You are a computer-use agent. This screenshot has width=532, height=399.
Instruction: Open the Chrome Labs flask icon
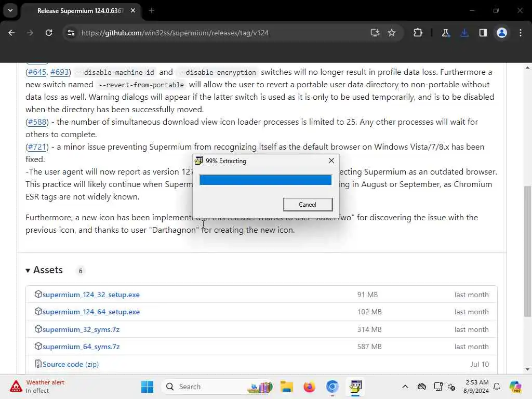pyautogui.click(x=445, y=33)
